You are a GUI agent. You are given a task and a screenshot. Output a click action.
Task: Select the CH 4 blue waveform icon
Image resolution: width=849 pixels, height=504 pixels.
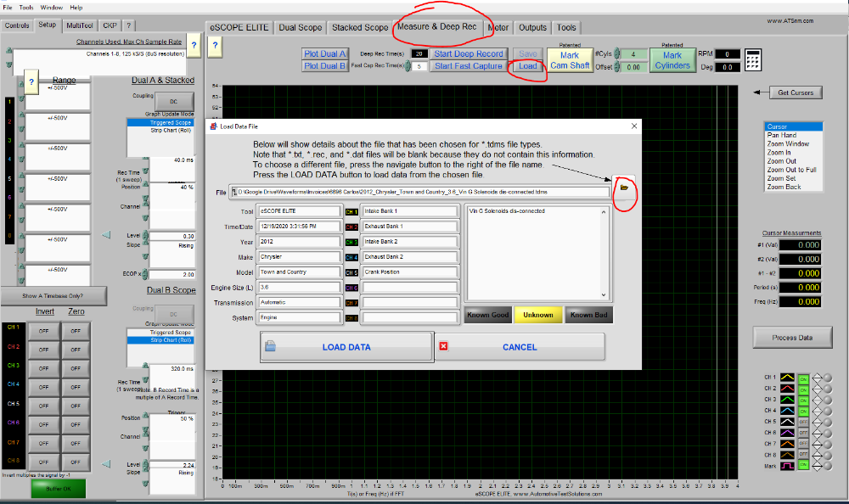[x=787, y=411]
